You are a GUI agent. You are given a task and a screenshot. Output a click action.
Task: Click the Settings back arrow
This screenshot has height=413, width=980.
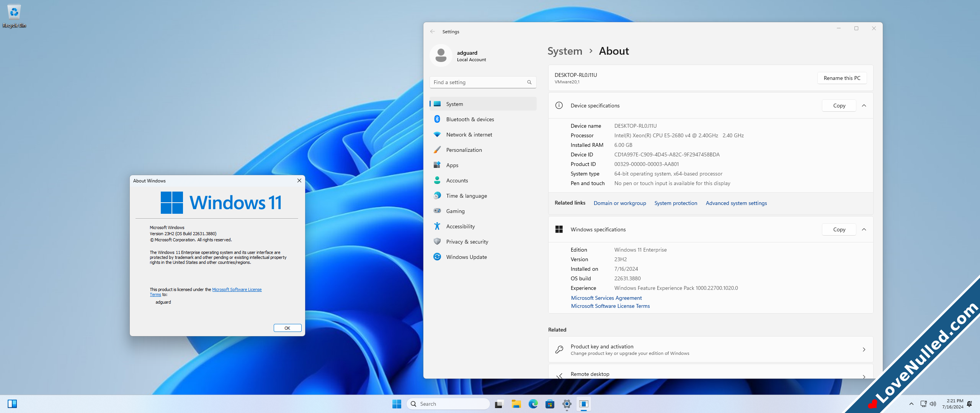pyautogui.click(x=433, y=31)
